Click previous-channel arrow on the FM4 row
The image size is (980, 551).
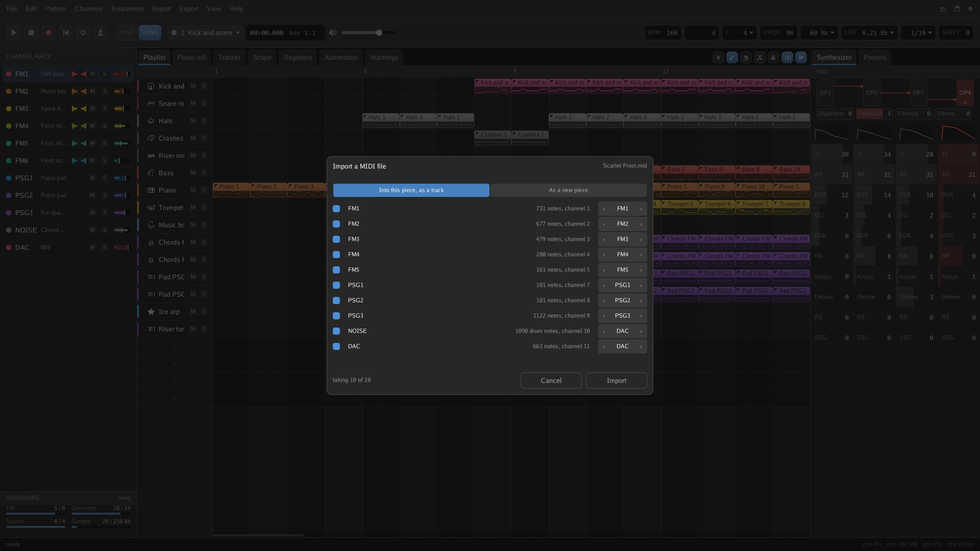click(x=604, y=255)
